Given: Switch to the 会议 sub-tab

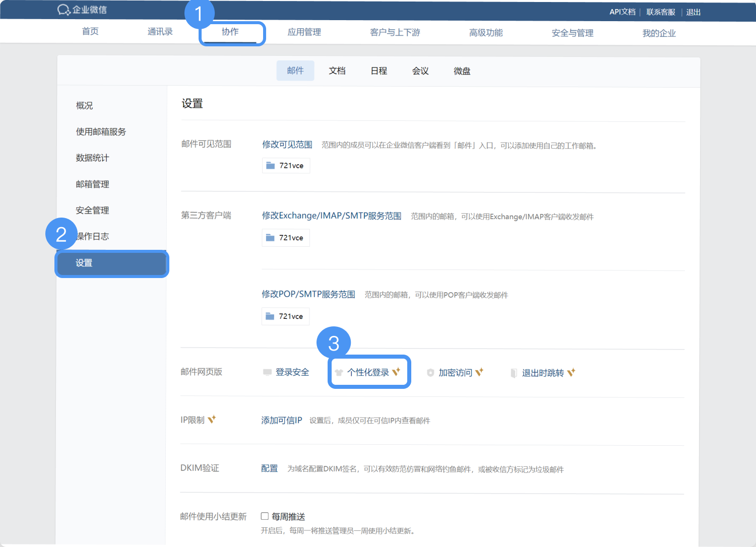Looking at the screenshot, I should 420,71.
